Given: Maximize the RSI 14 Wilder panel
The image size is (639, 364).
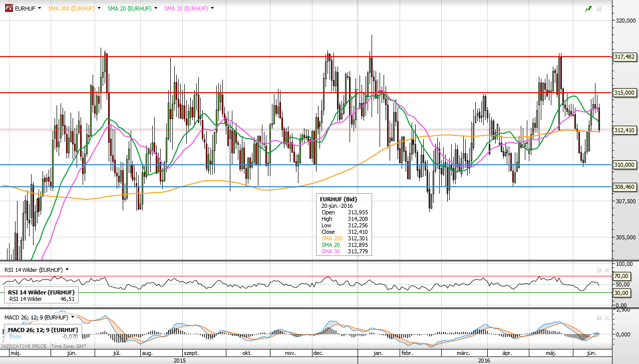Looking at the screenshot, I should pyautogui.click(x=599, y=270).
